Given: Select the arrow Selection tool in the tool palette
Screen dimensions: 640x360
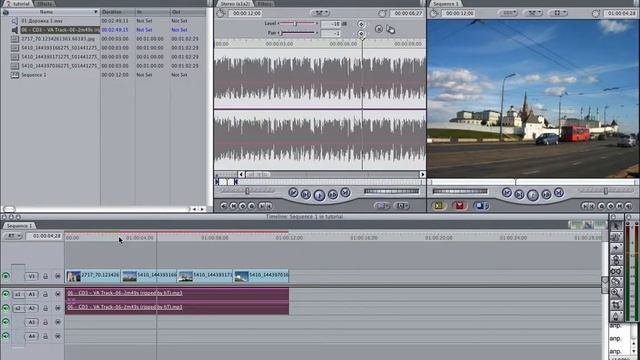Looking at the screenshot, I should point(616,226).
